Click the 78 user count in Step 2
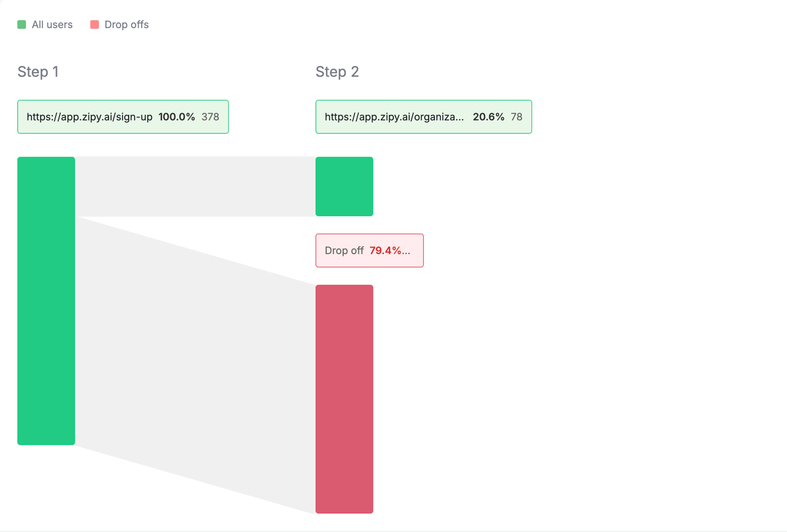Screen dimensions: 787x532 (516, 117)
